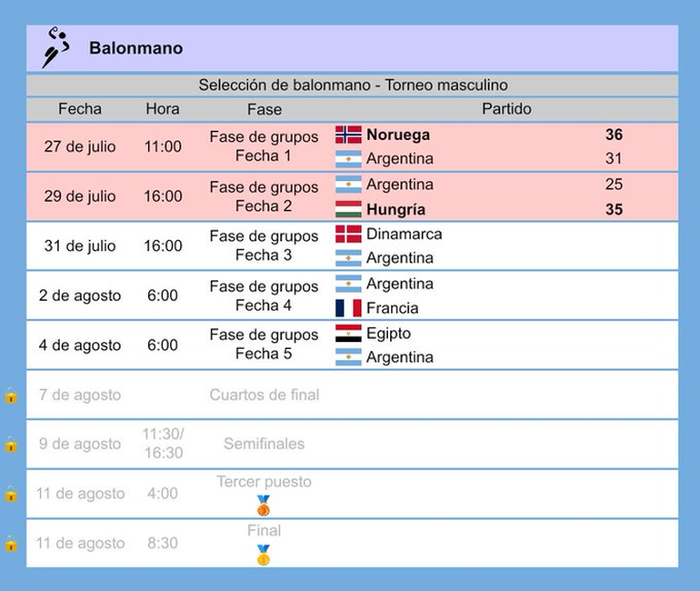Select the Partido column header
This screenshot has width=700, height=591.
point(506,109)
